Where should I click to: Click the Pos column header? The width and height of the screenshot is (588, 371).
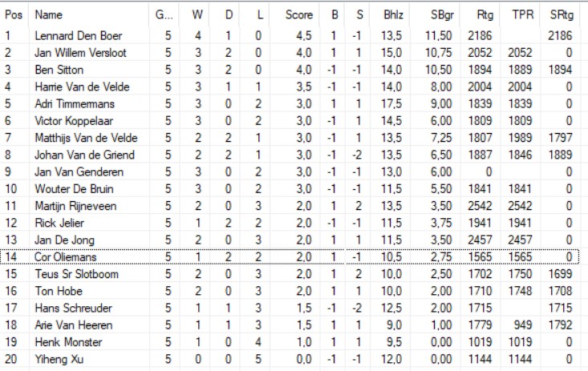coord(12,14)
